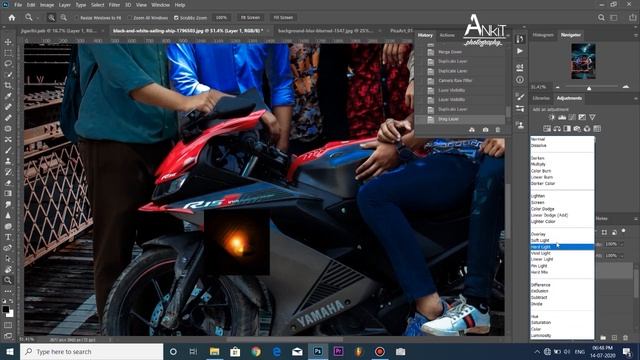
Task: Open the Filter menu
Action: point(114,5)
